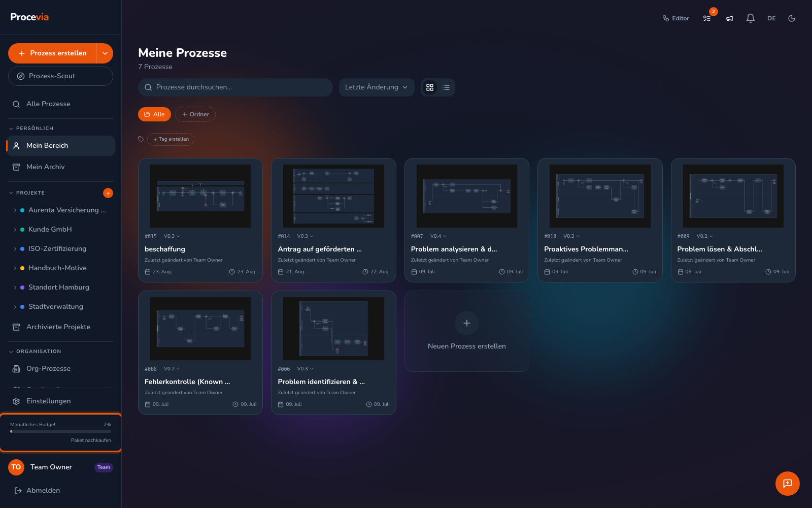
Task: Open the notifications bell
Action: [x=751, y=18]
